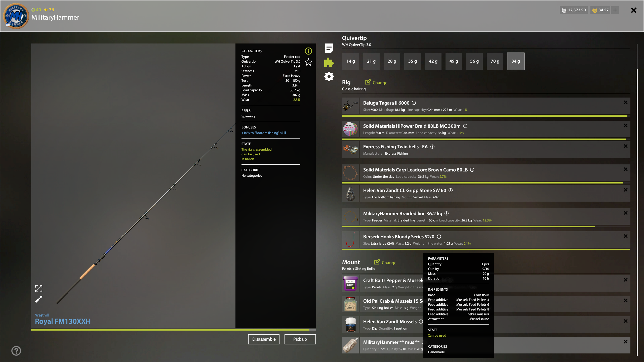Click the Pick up button
This screenshot has height=362, width=644.
[x=300, y=339]
